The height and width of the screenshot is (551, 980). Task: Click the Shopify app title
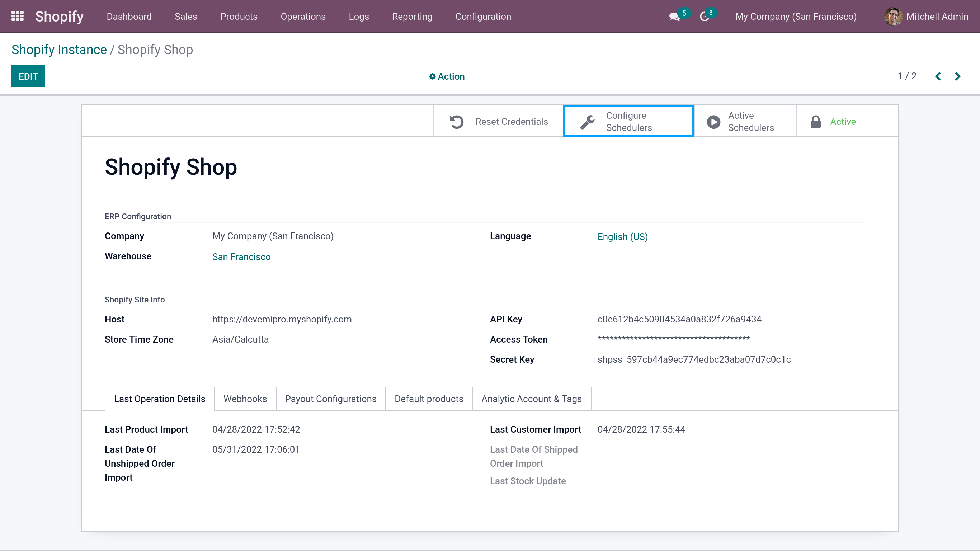[x=59, y=17]
